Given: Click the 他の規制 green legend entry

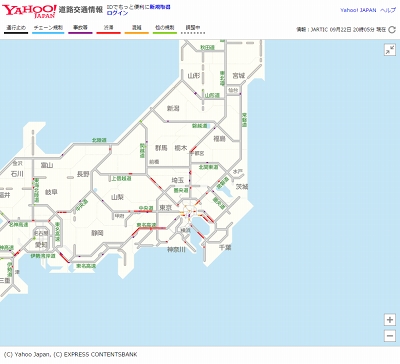Looking at the screenshot, I should pos(165,29).
